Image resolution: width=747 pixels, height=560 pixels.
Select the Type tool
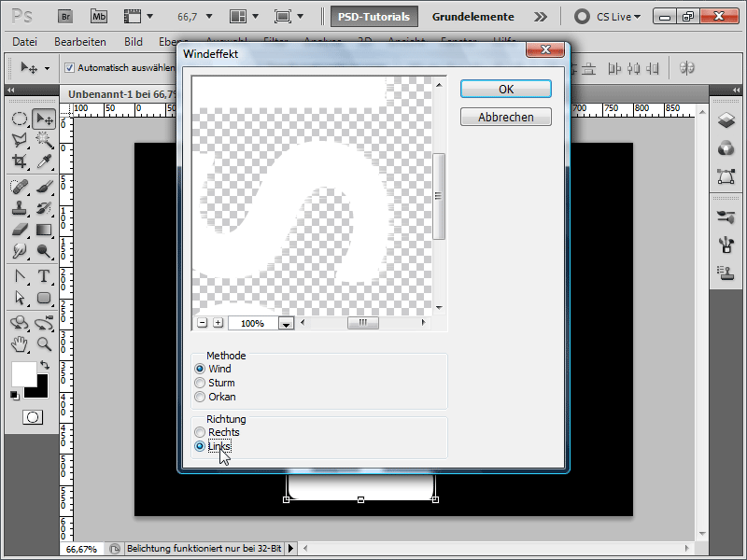click(x=44, y=276)
